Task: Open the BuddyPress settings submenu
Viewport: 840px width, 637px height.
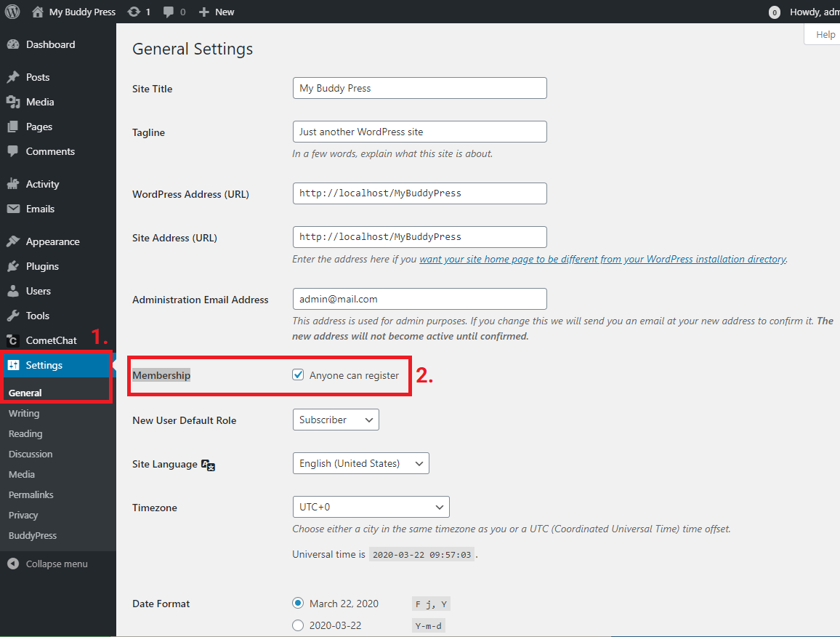Action: 33,536
